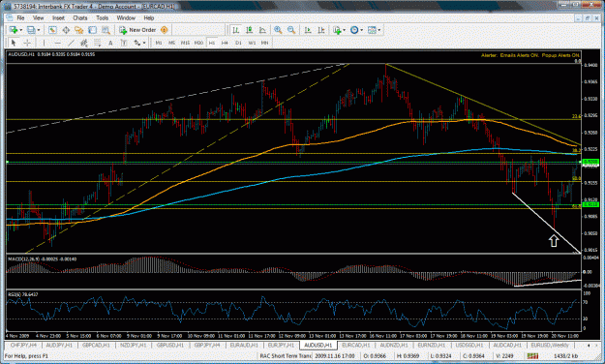Viewport: 605px width, 364px height.
Task: Click the arrows symbols tool
Action: 137,43
